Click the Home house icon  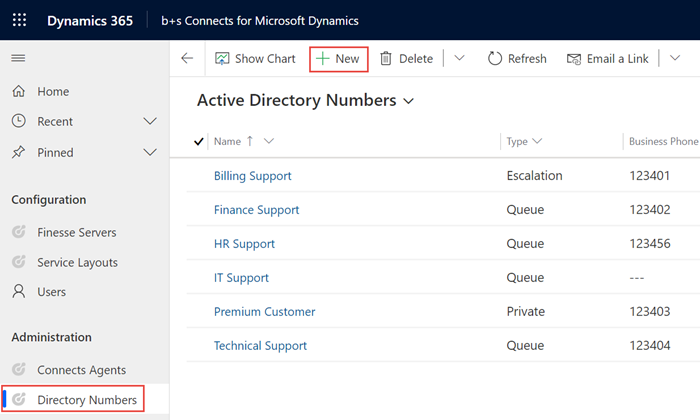coord(18,91)
